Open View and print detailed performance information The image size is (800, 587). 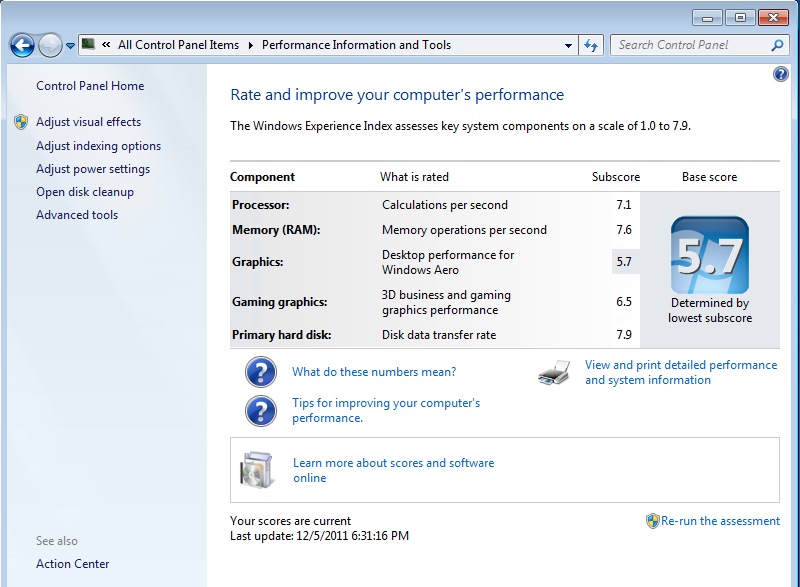click(681, 372)
